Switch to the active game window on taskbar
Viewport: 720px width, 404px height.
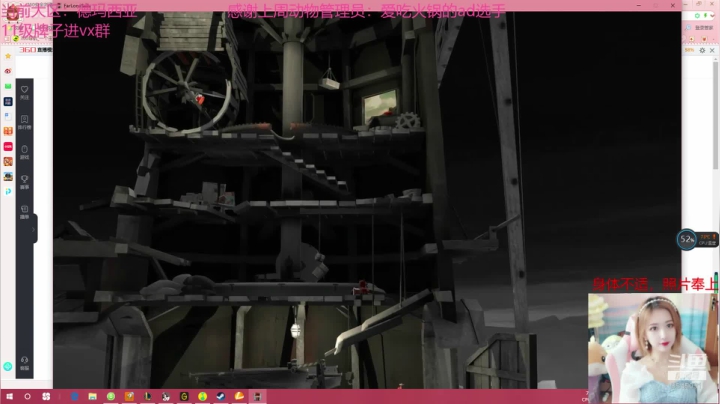point(258,396)
